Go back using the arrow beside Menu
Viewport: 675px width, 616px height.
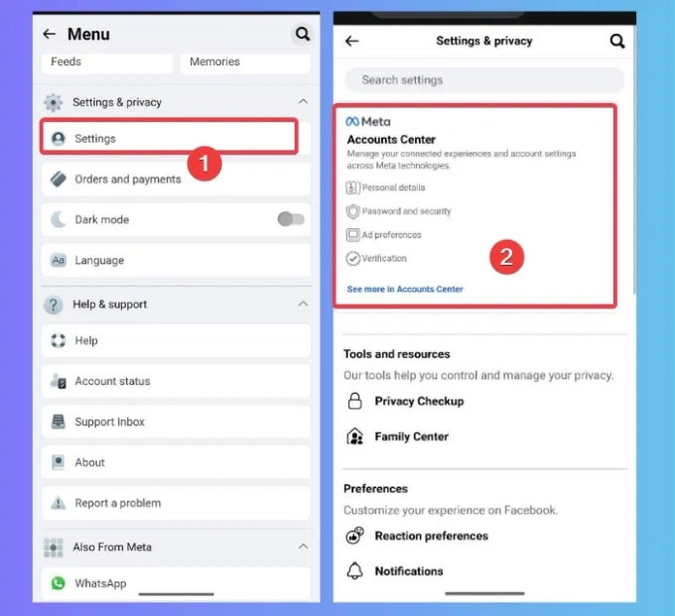tap(50, 34)
